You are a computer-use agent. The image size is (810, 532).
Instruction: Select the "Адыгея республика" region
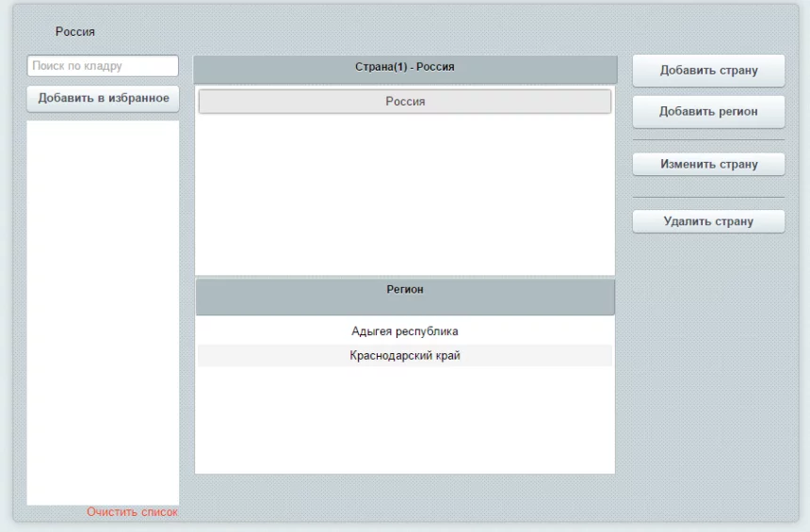pos(404,331)
